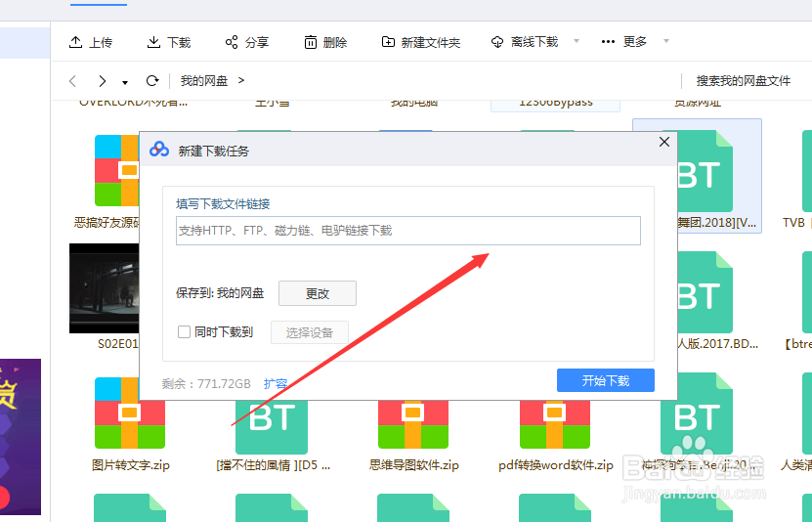Click the 离线下载 text label
The width and height of the screenshot is (812, 522).
coord(534,42)
